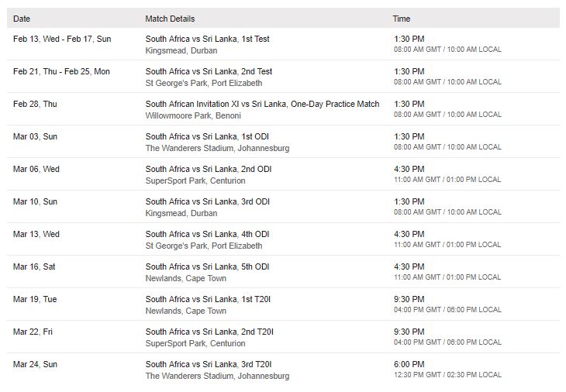
Task: Select the Feb 13, Wed - Feb 17, Sun date
Action: pos(62,39)
